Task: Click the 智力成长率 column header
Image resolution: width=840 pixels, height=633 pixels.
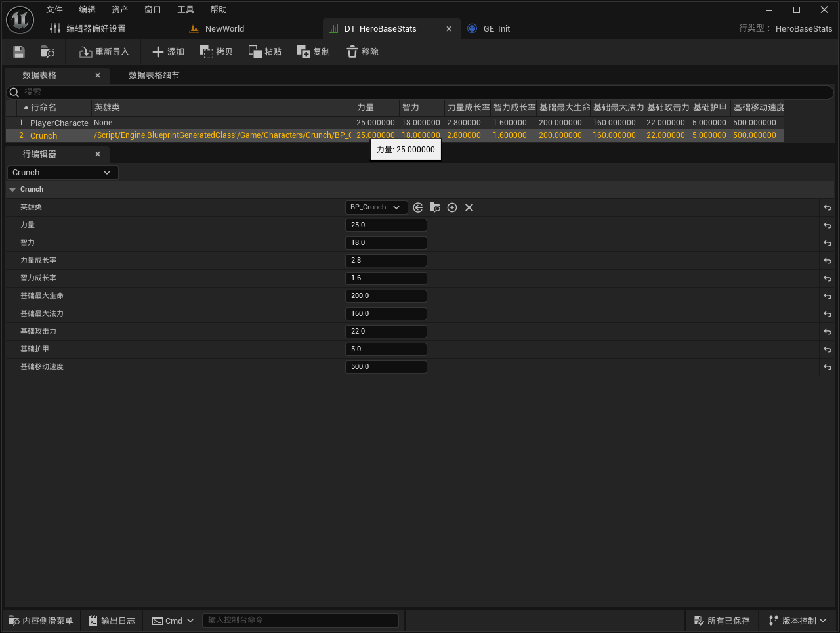Action: click(514, 108)
